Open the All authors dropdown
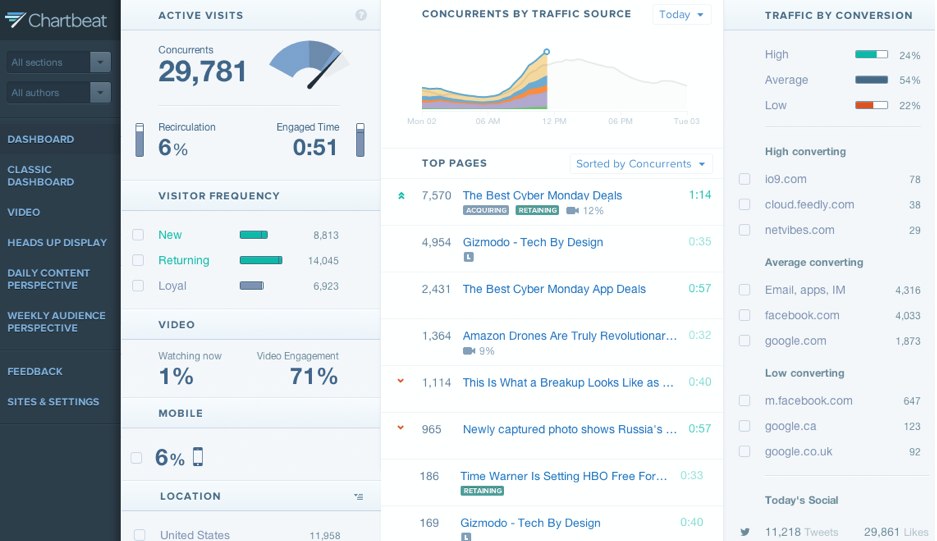937x541 pixels. 59,93
